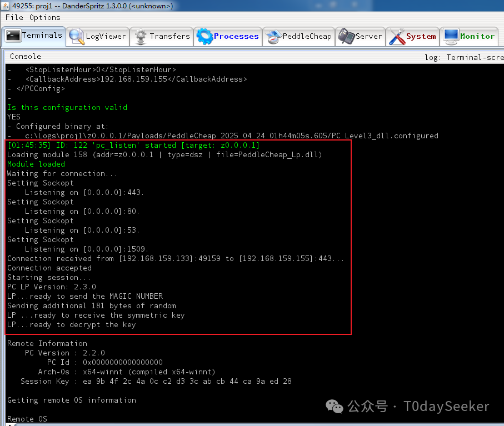Click the Transfers icon
Screen dimensions: 504x426
point(141,37)
